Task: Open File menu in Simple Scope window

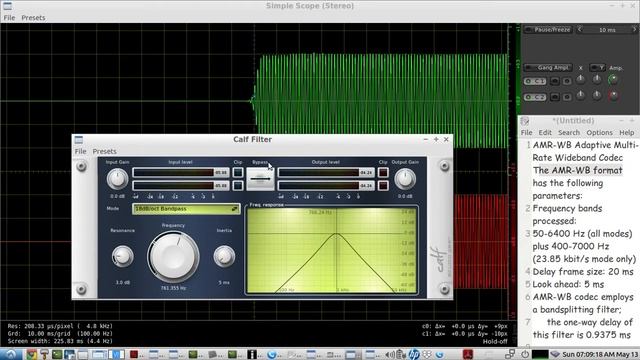Action: coord(9,18)
